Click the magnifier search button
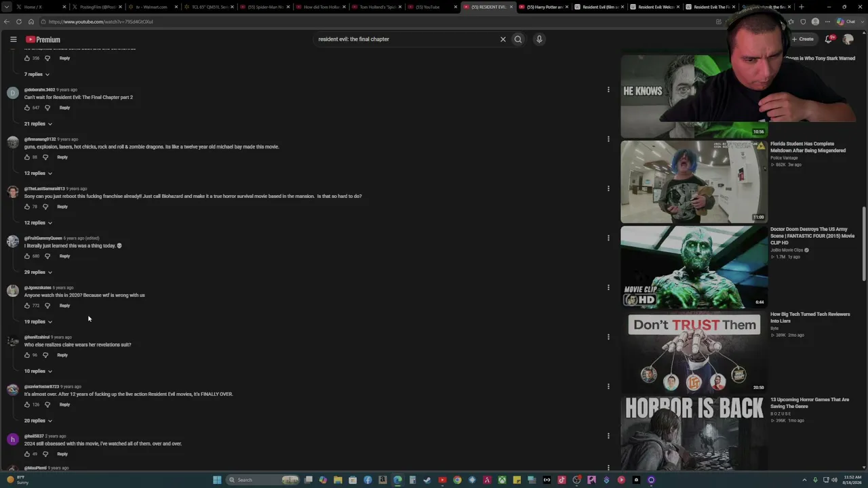The image size is (868, 488). [518, 39]
